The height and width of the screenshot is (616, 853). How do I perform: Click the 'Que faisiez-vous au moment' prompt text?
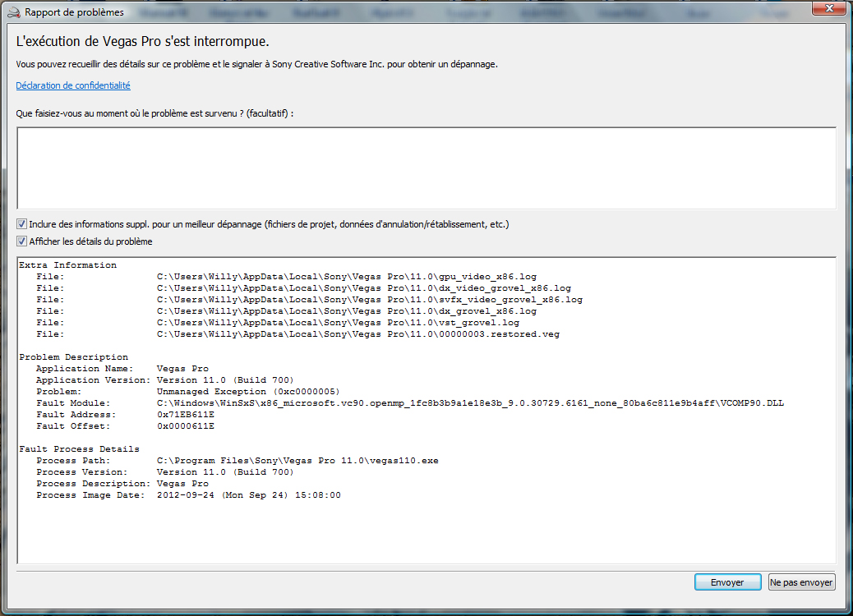pos(154,113)
